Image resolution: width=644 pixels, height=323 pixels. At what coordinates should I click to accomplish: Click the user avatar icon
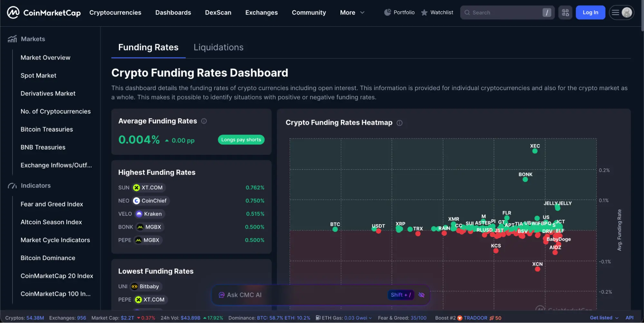(627, 13)
